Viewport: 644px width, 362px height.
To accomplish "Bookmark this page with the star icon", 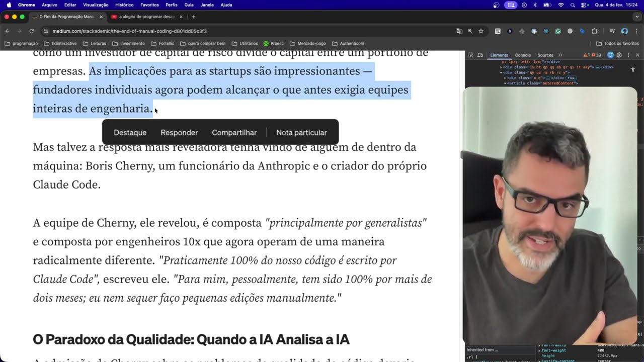I will [481, 31].
